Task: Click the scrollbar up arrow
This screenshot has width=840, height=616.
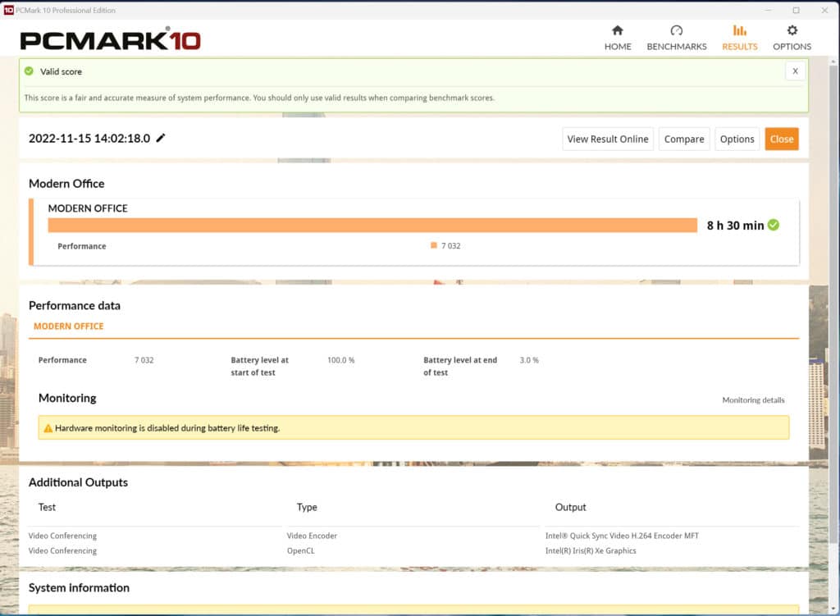Action: [x=833, y=62]
